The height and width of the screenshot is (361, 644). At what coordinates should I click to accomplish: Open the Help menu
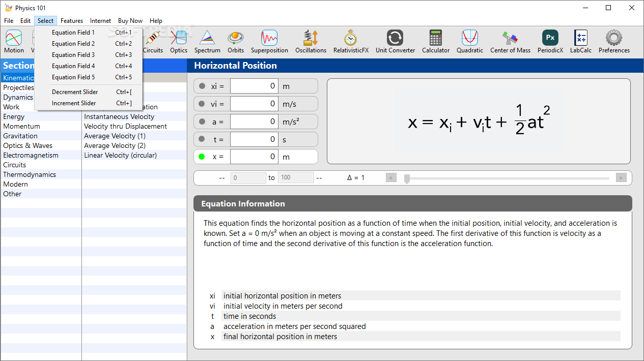[156, 21]
